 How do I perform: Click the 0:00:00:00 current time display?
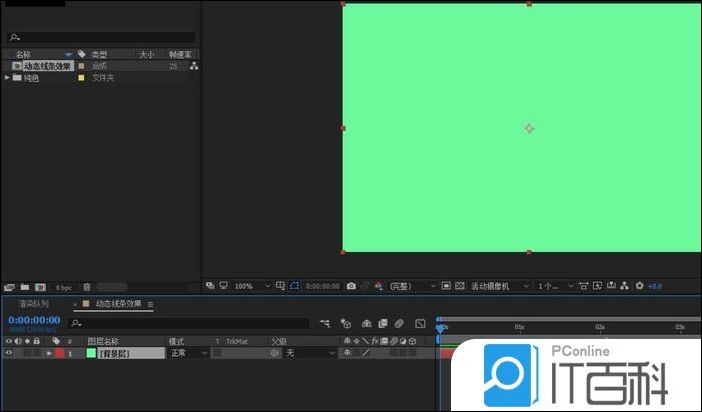coord(34,320)
